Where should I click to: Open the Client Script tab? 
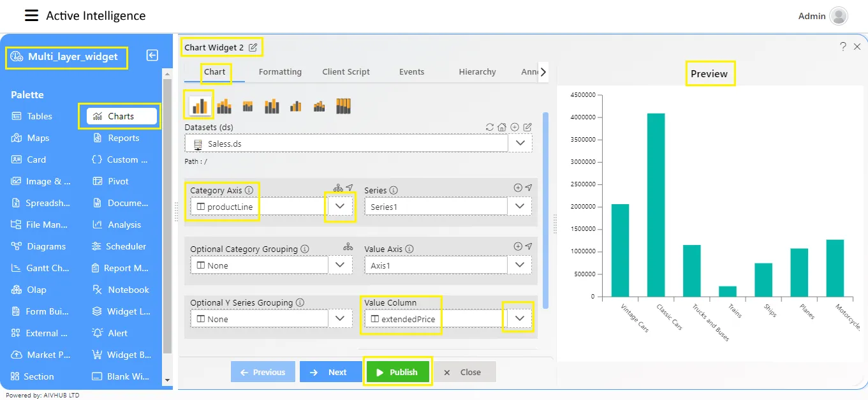(x=346, y=71)
